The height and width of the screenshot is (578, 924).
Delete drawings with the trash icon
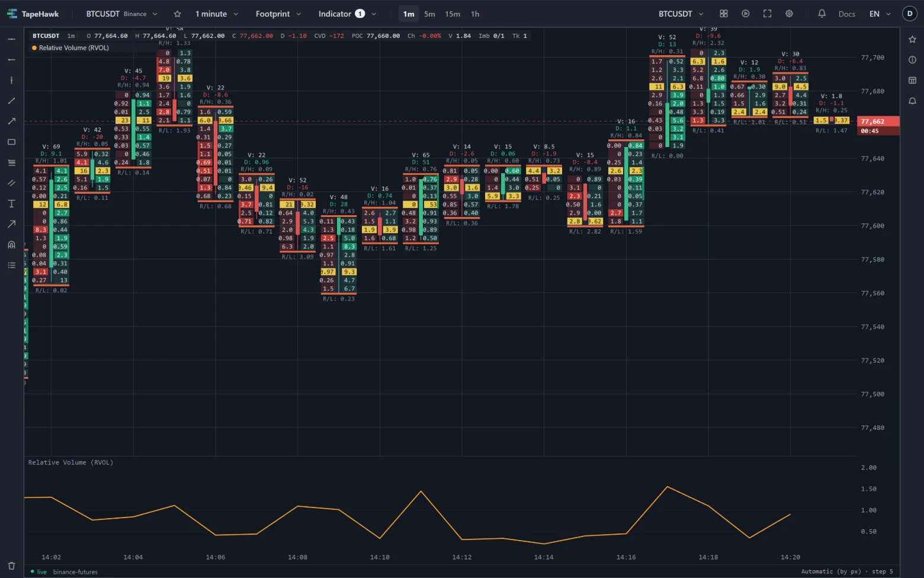click(x=11, y=566)
